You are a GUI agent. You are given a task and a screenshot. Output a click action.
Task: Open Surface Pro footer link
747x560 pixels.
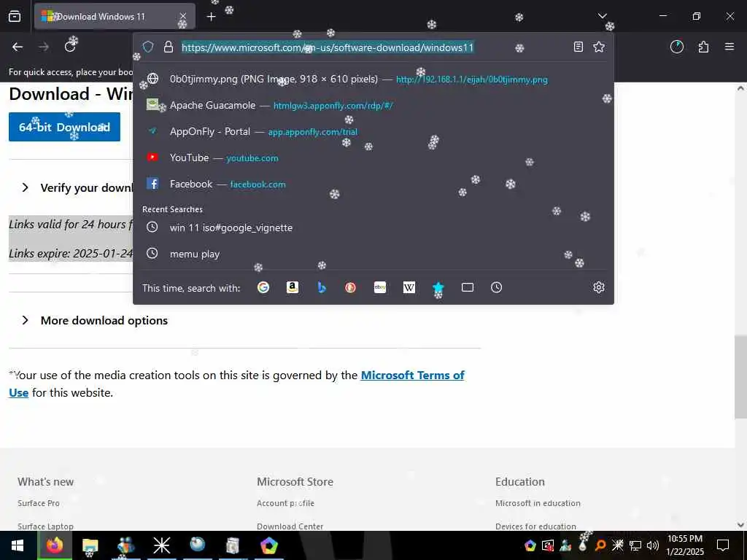click(x=39, y=503)
